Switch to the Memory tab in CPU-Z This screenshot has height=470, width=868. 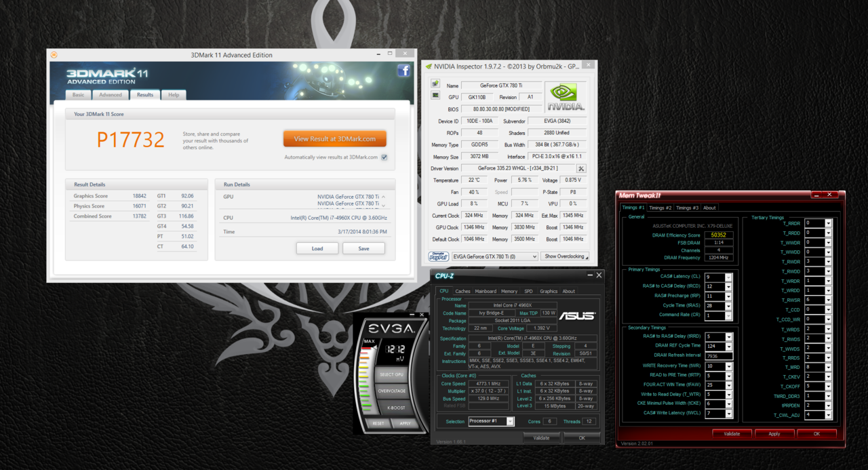(x=509, y=291)
